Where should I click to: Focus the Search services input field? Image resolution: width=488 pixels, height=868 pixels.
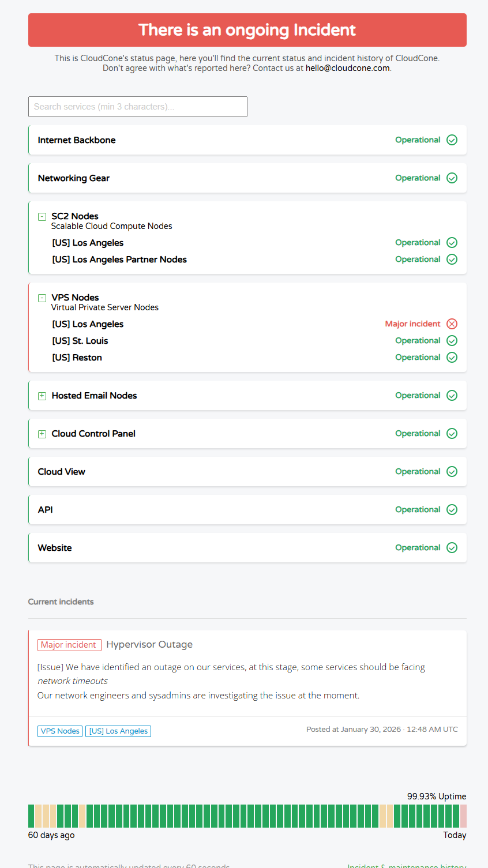138,107
